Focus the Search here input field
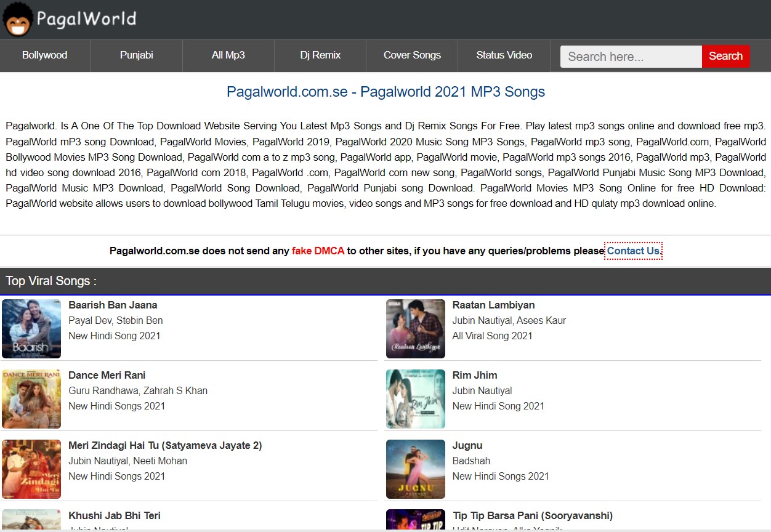 (631, 57)
